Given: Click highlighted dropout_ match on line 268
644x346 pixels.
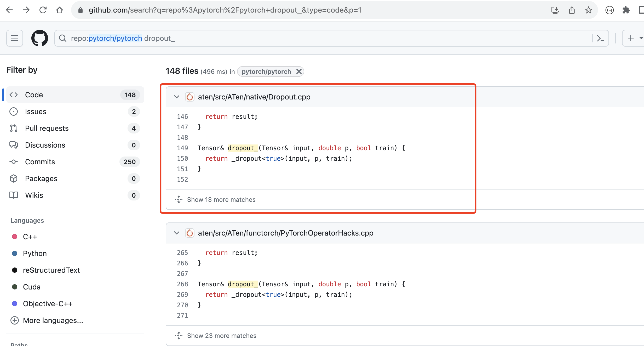Looking at the screenshot, I should point(243,284).
